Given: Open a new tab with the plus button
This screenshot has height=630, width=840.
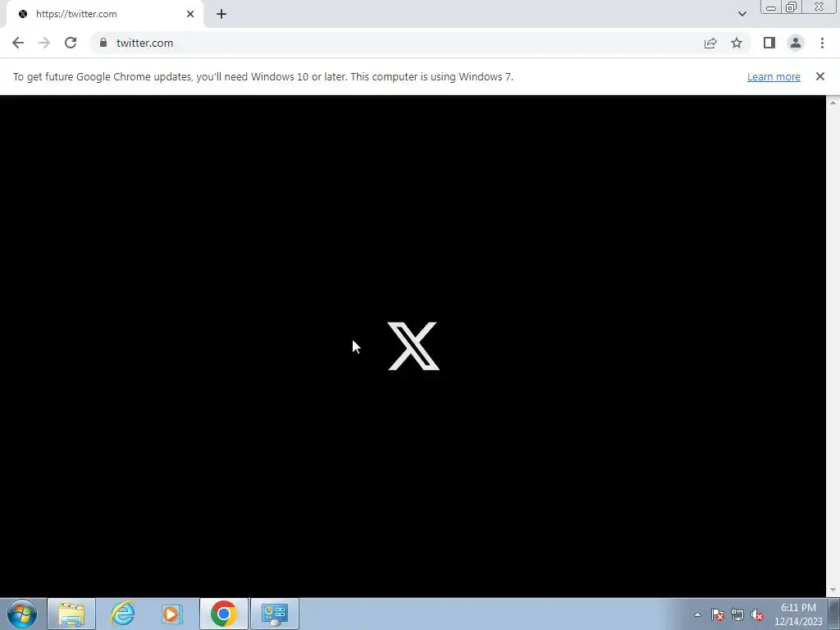Looking at the screenshot, I should 221,14.
